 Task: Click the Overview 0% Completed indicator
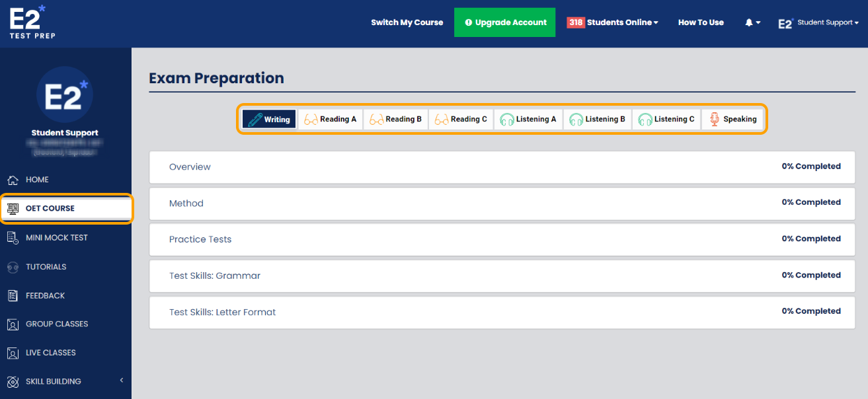click(x=811, y=166)
